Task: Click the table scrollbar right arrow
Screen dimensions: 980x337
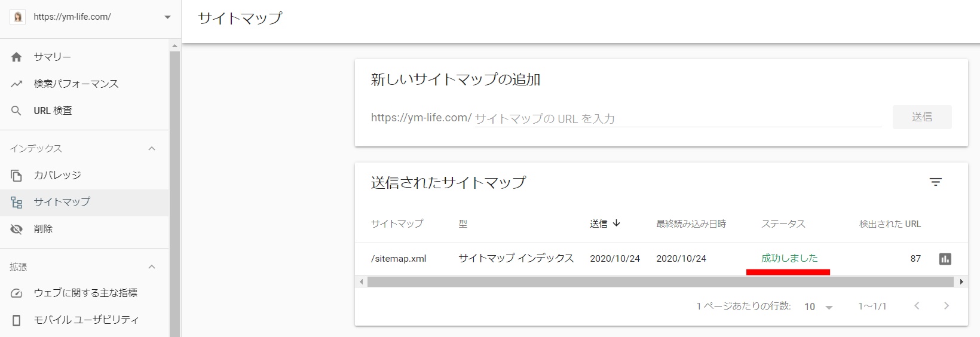Action: click(961, 281)
